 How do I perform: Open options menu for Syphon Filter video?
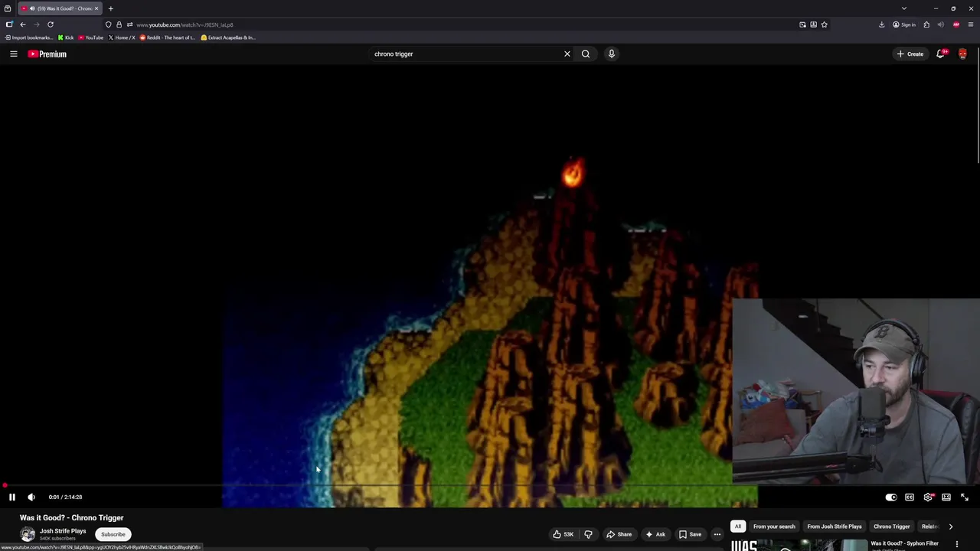tap(956, 544)
